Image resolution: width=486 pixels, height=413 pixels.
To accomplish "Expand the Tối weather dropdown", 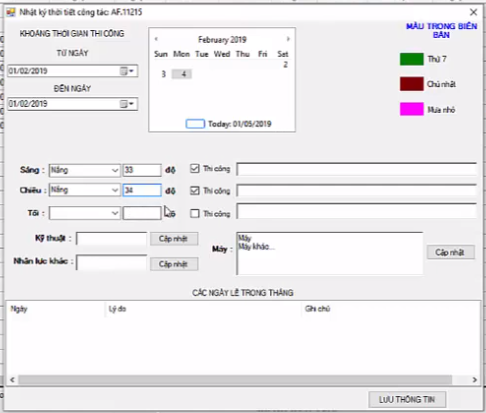I will (x=115, y=213).
